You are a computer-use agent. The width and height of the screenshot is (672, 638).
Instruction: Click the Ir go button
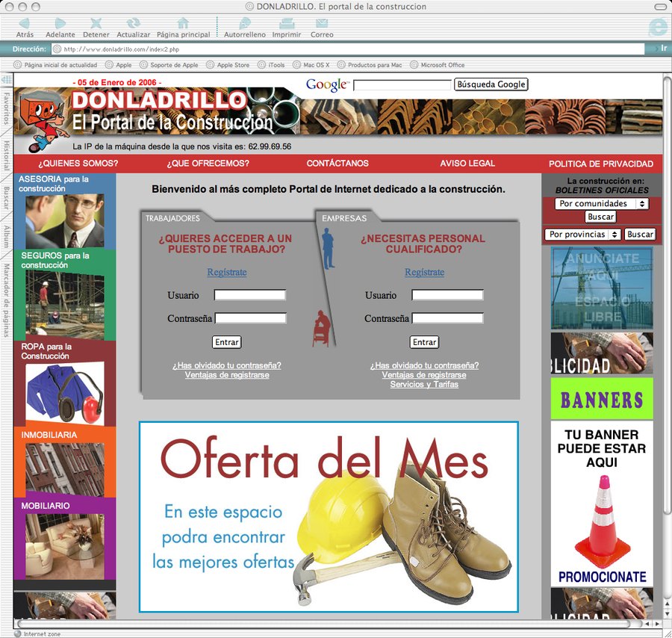point(663,49)
